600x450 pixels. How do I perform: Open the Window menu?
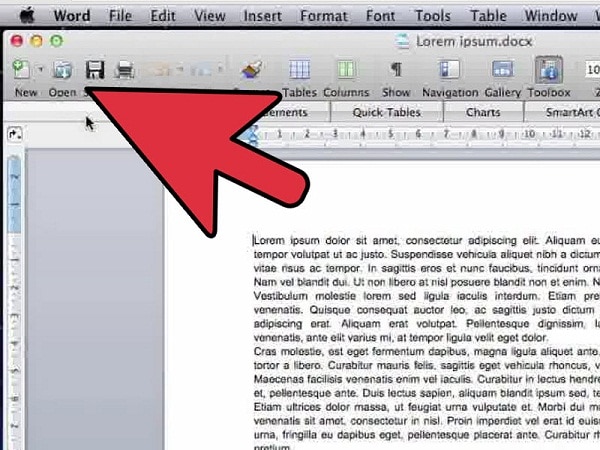[551, 16]
